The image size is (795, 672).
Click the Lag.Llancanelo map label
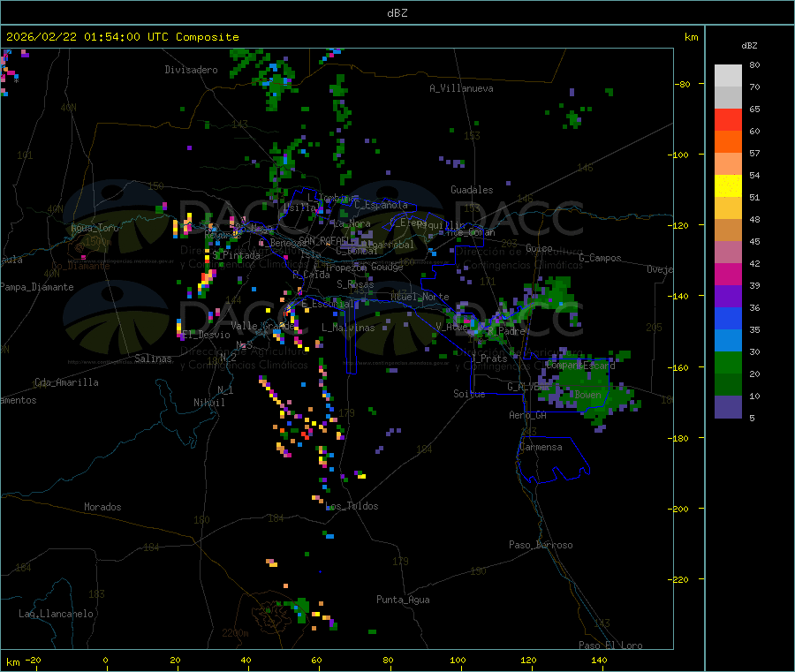(x=56, y=614)
